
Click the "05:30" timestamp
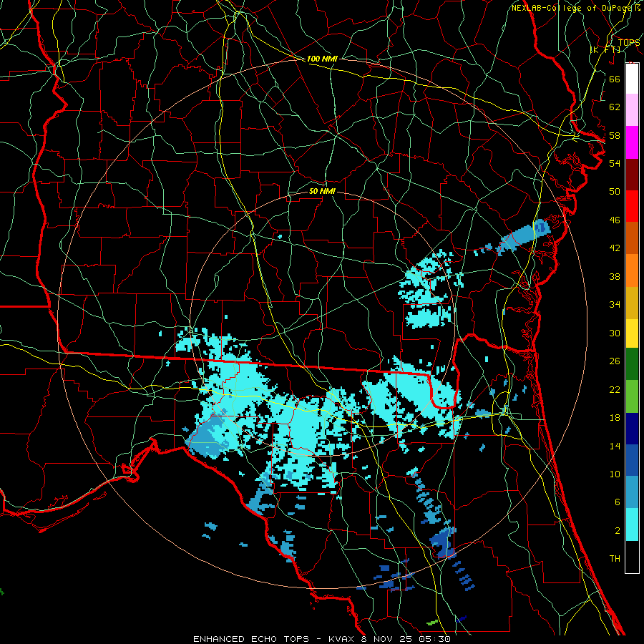434,639
